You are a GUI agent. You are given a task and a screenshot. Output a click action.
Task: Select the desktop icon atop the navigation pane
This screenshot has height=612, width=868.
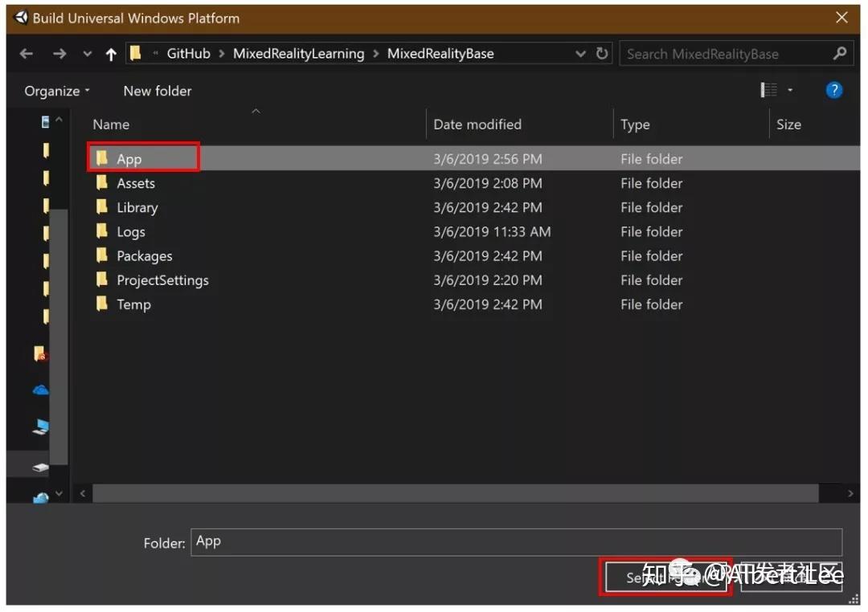(x=45, y=121)
